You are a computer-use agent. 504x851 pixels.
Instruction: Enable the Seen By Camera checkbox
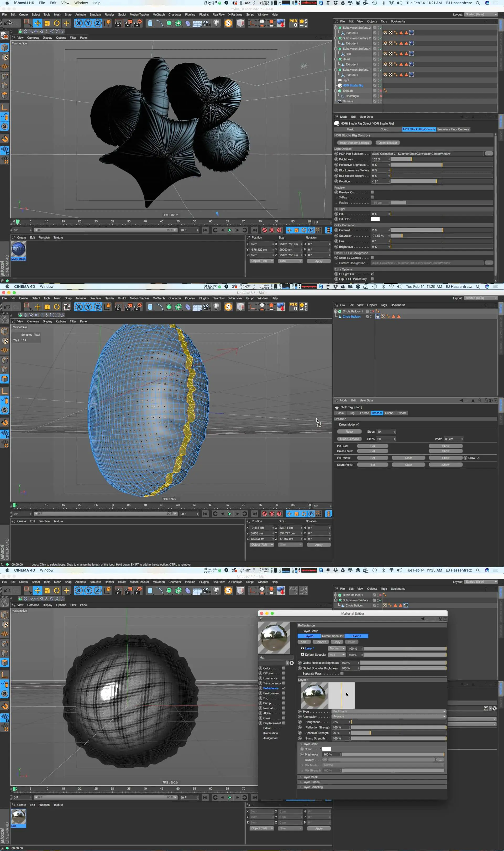(372, 257)
